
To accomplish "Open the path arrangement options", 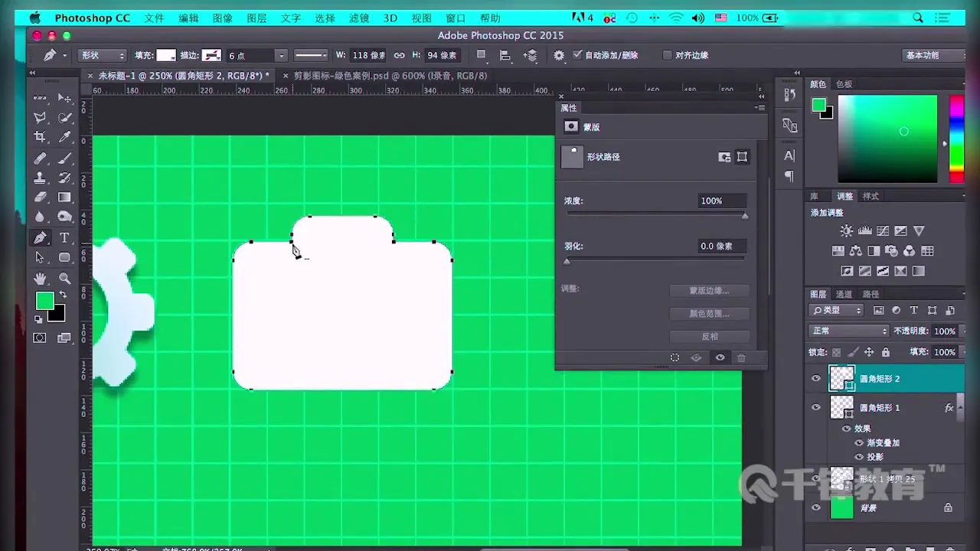I will click(x=531, y=55).
